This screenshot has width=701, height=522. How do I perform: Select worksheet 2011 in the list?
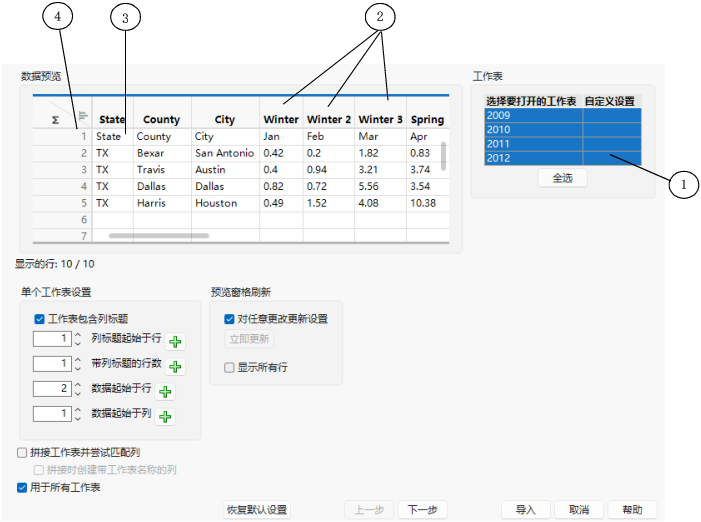562,144
